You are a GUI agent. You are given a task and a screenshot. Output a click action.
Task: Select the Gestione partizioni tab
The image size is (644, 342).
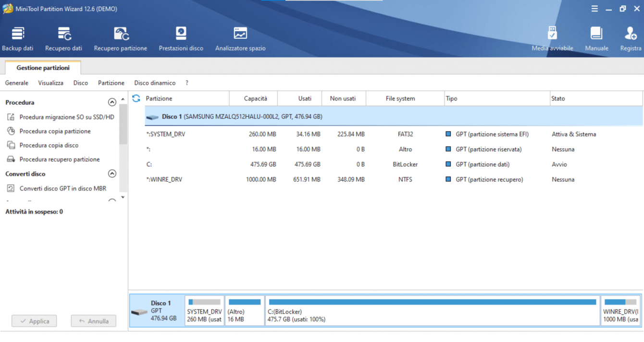pos(43,68)
